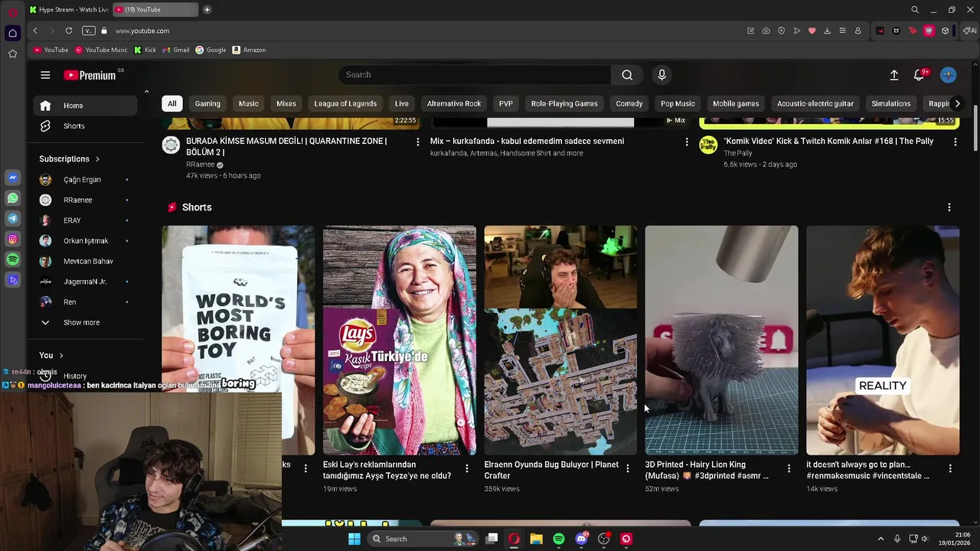Click the address bar URL
The height and width of the screenshot is (551, 980).
click(x=142, y=31)
